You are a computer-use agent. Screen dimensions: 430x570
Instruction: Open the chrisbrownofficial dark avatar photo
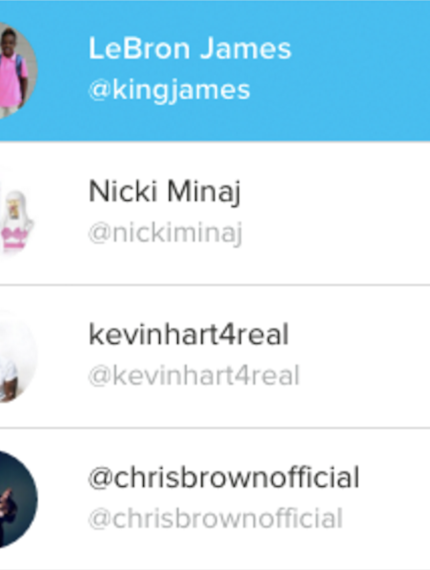(x=17, y=499)
